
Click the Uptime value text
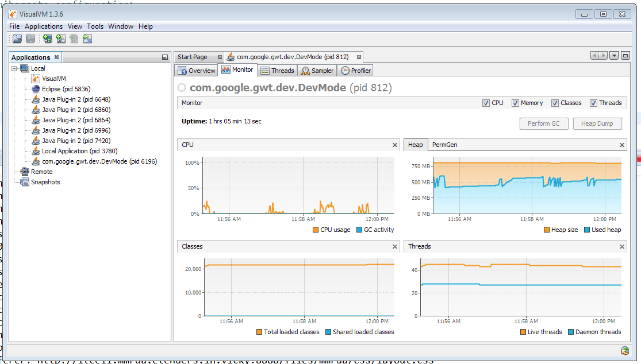tap(235, 121)
